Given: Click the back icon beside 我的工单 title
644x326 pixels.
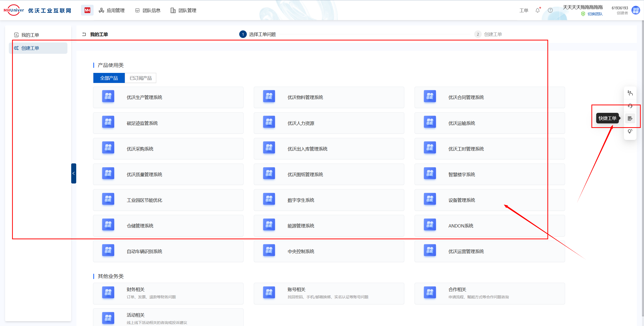Looking at the screenshot, I should 84,34.
